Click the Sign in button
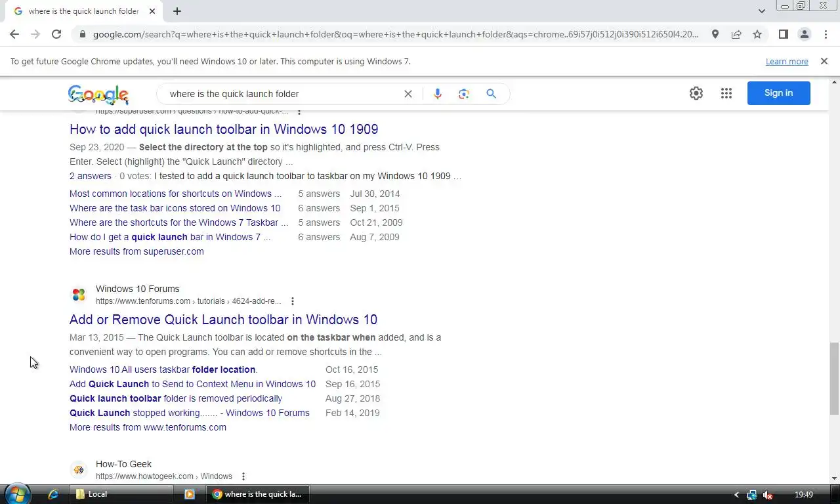Screen dimensions: 840x504 pos(779,93)
